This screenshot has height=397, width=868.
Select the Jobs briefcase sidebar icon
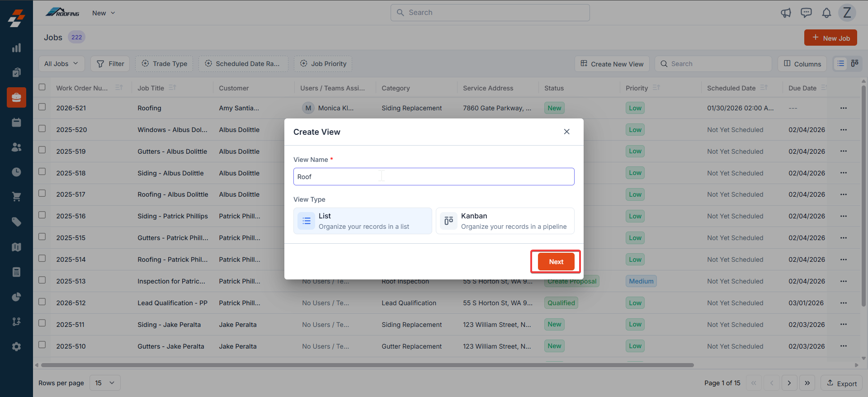pyautogui.click(x=16, y=97)
